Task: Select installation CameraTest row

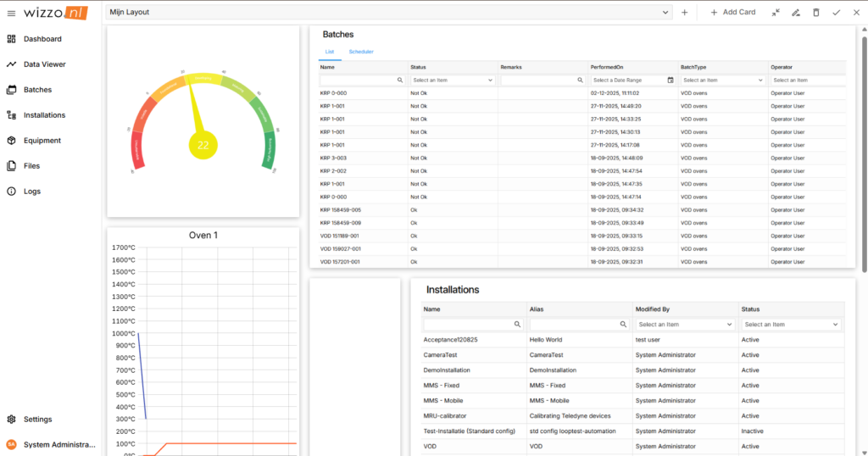Action: pos(632,355)
